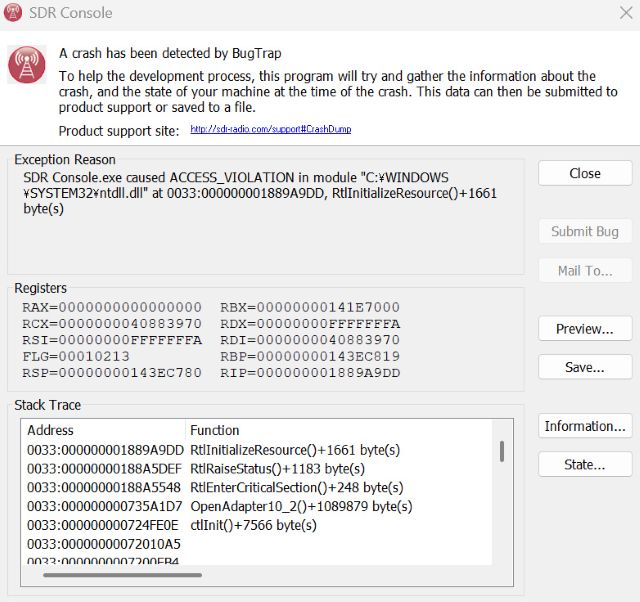Screen dimensions: 640x602
Task: Close the SDR Console crash dialog window
Action: (x=626, y=13)
